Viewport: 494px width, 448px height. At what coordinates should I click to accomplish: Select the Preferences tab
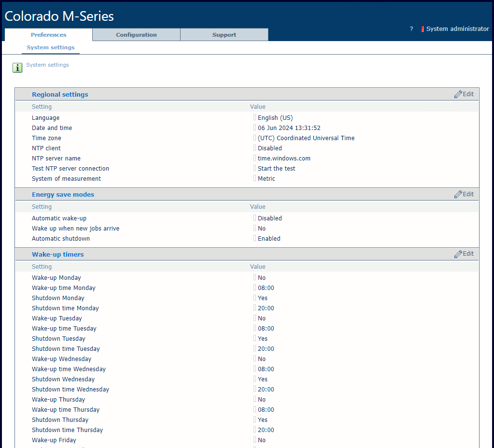[x=48, y=35]
